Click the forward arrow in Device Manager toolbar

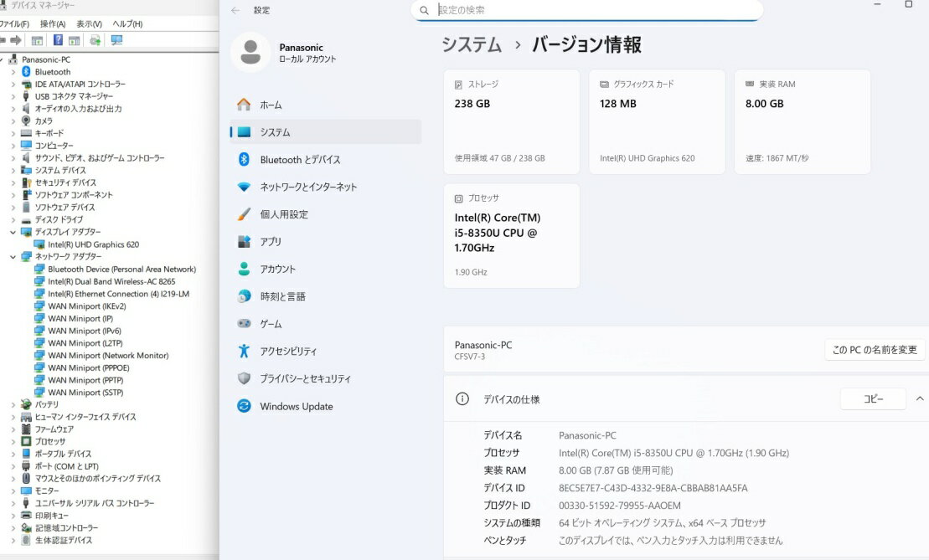[x=15, y=40]
